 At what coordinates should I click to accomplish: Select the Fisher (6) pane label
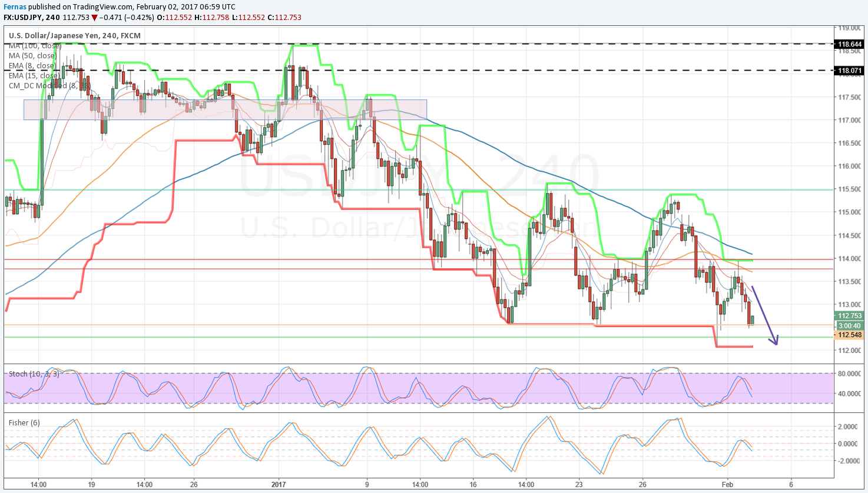(24, 422)
